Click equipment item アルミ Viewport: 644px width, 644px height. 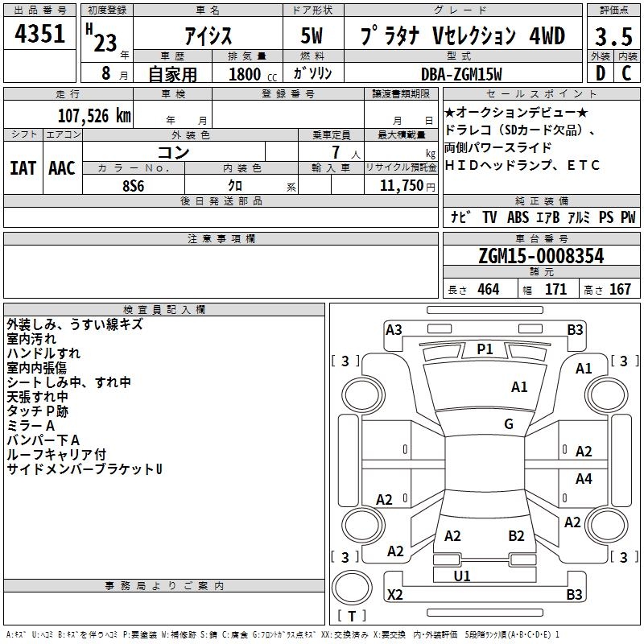579,217
